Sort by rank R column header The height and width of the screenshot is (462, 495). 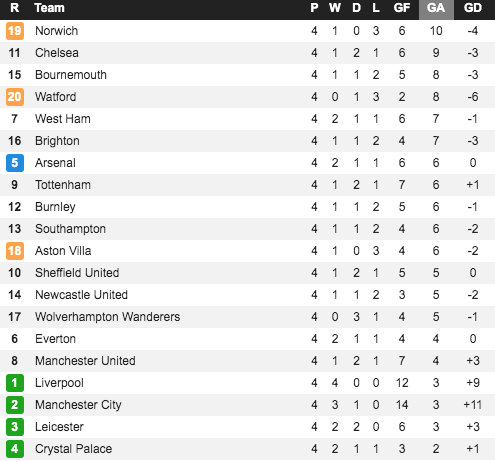click(x=14, y=9)
